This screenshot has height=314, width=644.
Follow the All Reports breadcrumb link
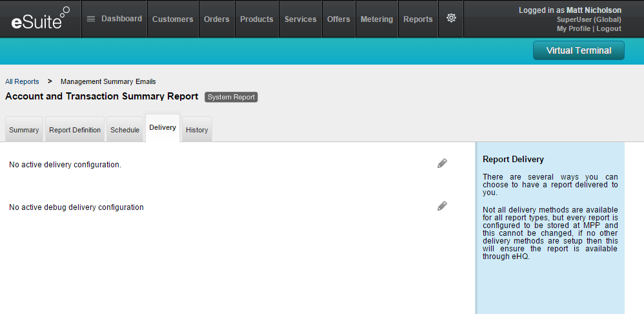(22, 81)
